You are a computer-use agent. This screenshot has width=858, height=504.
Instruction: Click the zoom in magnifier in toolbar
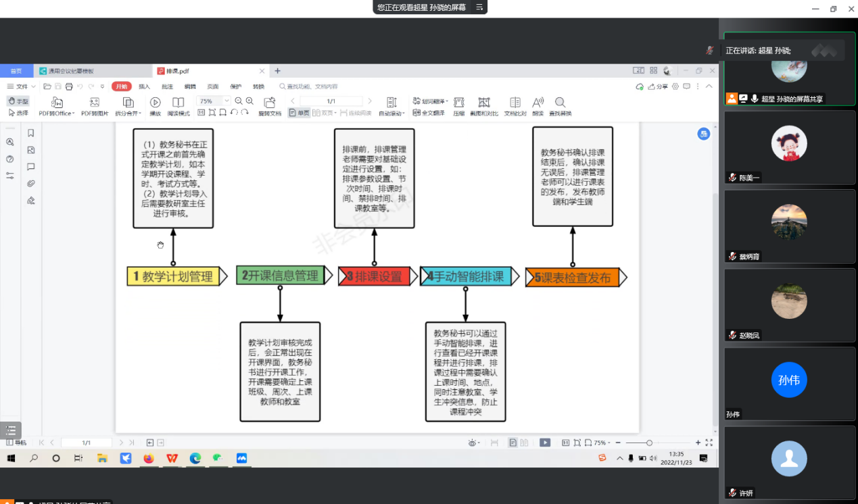click(x=249, y=101)
